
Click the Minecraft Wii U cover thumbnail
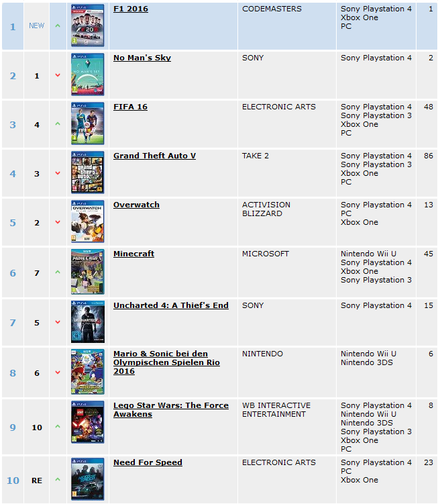tap(88, 272)
